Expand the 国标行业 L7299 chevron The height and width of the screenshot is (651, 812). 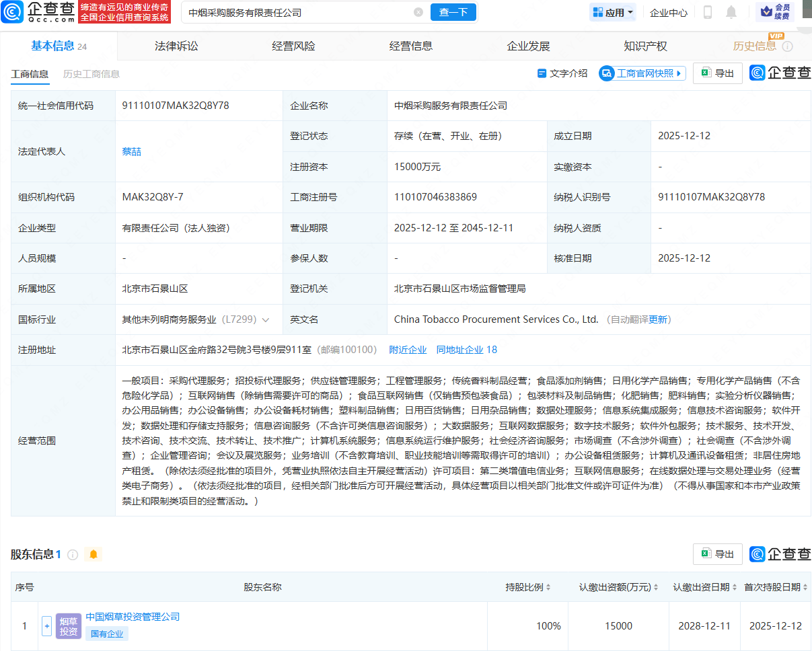(266, 319)
